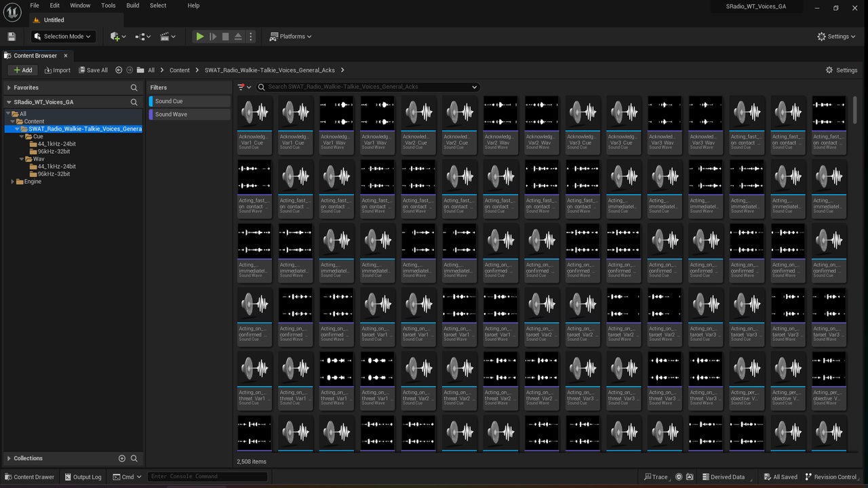868x488 pixels.
Task: Click the chevron after the SWAT folder path
Action: coord(342,70)
